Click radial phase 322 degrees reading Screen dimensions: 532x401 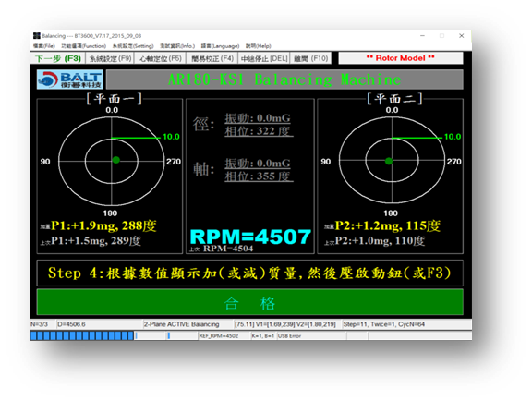coord(258,131)
